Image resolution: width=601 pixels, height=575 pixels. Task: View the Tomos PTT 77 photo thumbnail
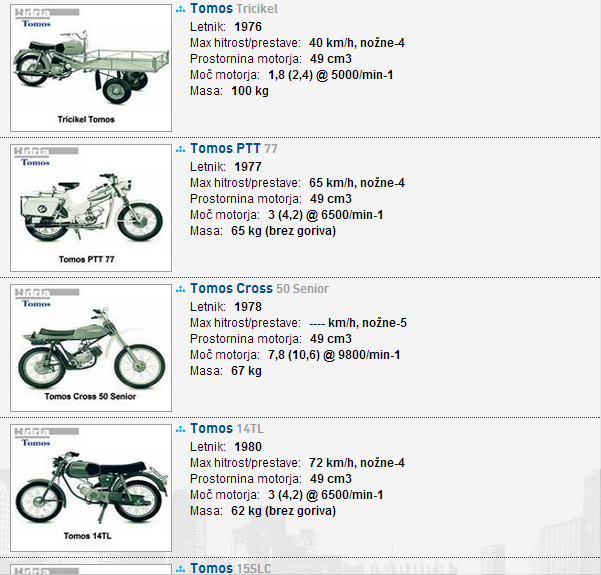click(x=91, y=208)
